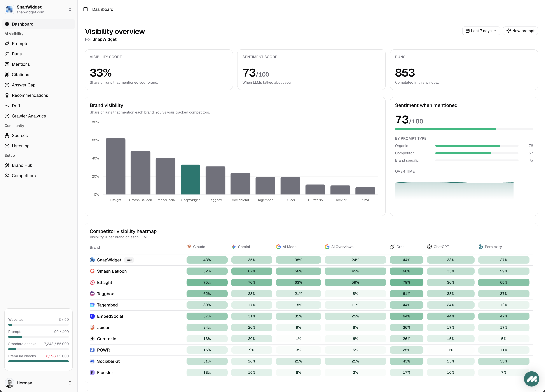Click the Mentions speech bubble icon
The height and width of the screenshot is (392, 545).
coord(7,64)
